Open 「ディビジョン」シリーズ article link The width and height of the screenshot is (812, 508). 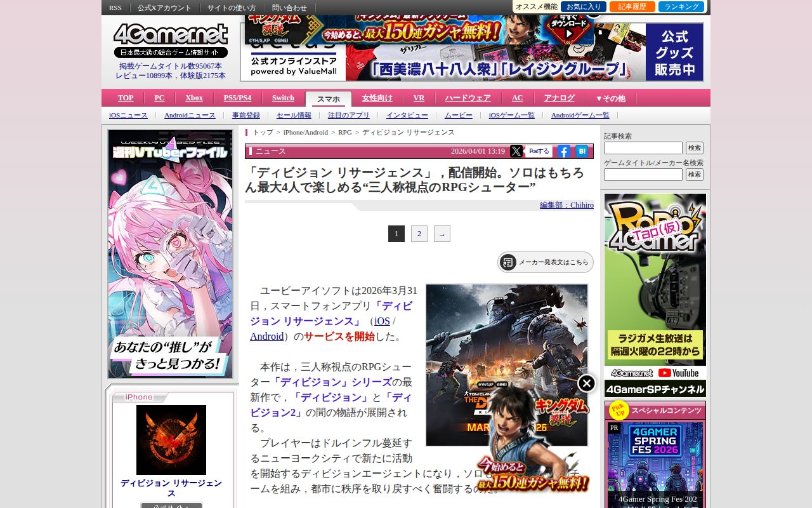(x=331, y=382)
